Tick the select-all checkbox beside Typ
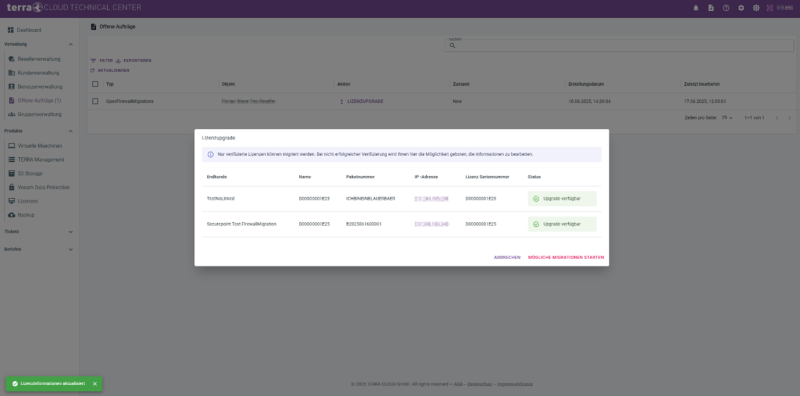 click(95, 84)
